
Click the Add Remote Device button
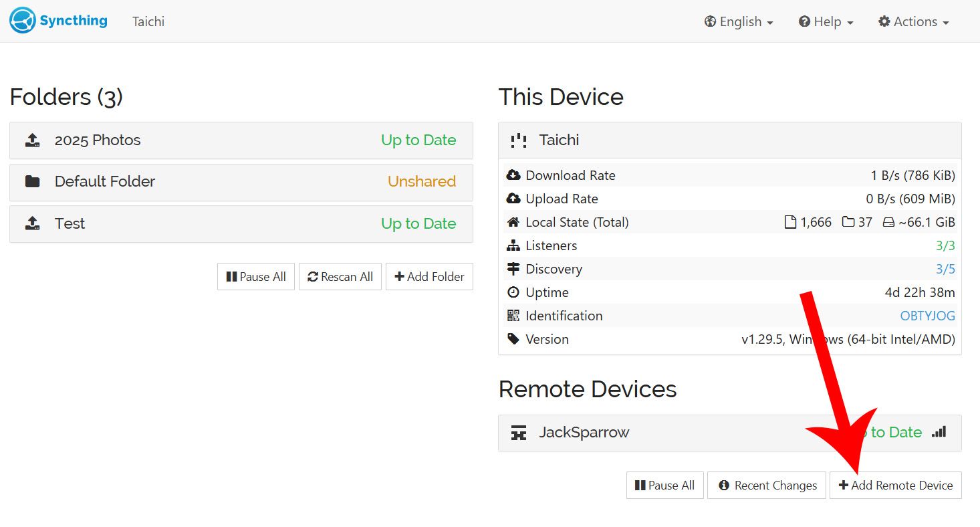click(896, 486)
